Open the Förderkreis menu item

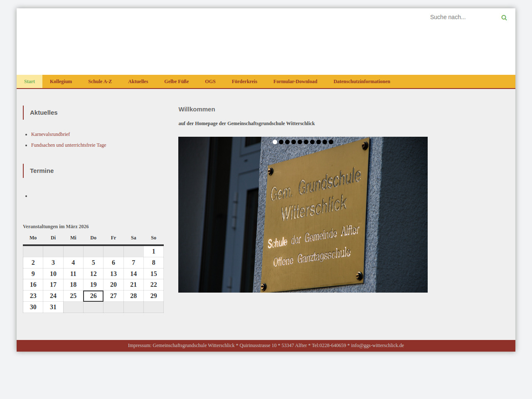coord(244,81)
